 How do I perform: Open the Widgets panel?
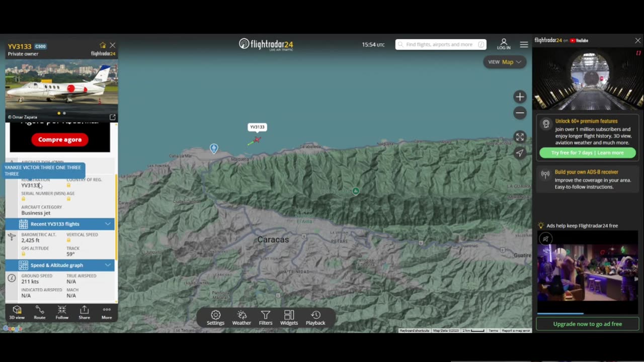pyautogui.click(x=289, y=318)
